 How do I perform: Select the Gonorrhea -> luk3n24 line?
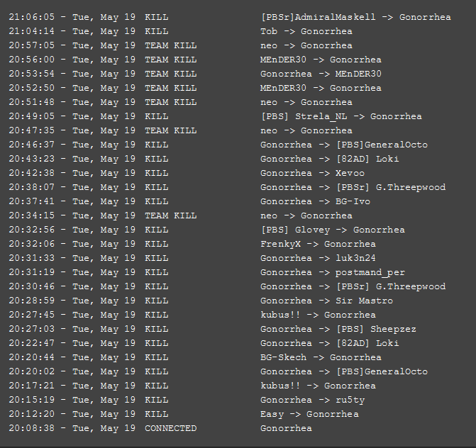(x=316, y=258)
